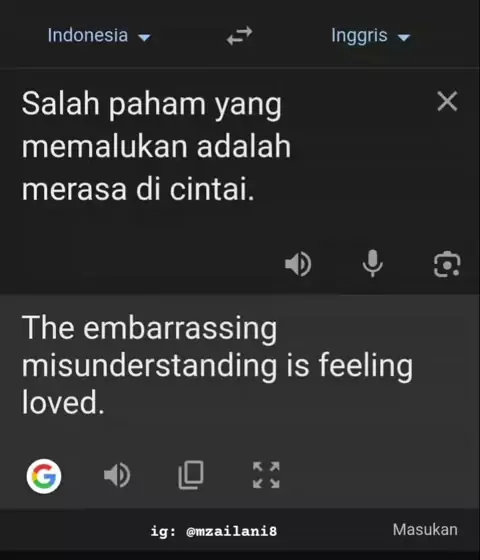480x560 pixels.
Task: Open the Indonesia source language dropdown
Action: [x=100, y=35]
